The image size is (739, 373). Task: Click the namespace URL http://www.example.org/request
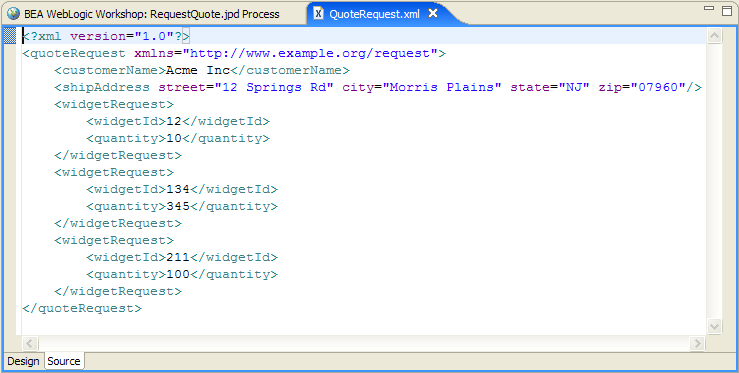310,53
